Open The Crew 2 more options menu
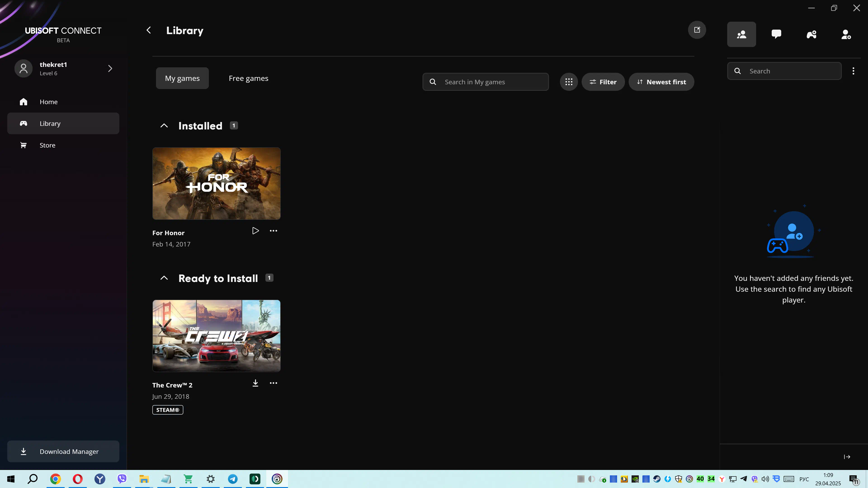868x488 pixels. point(273,383)
